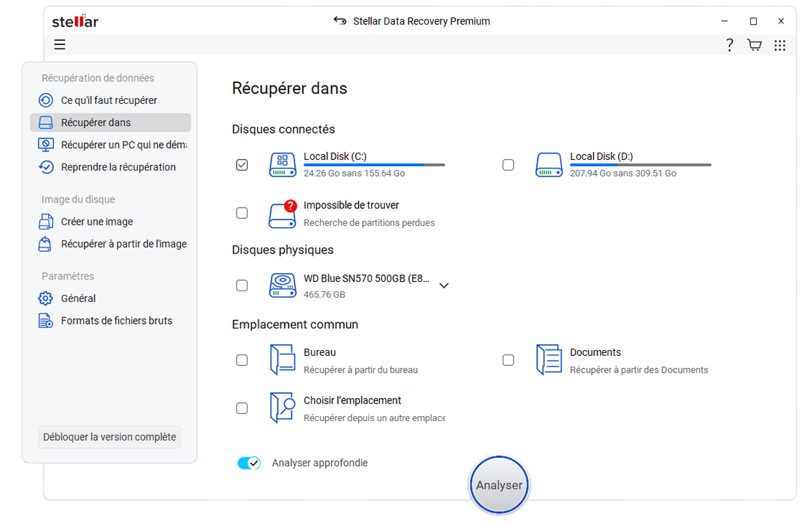Click the Local Disk (D:) usage bar
This screenshot has width=812, height=525.
tap(641, 165)
